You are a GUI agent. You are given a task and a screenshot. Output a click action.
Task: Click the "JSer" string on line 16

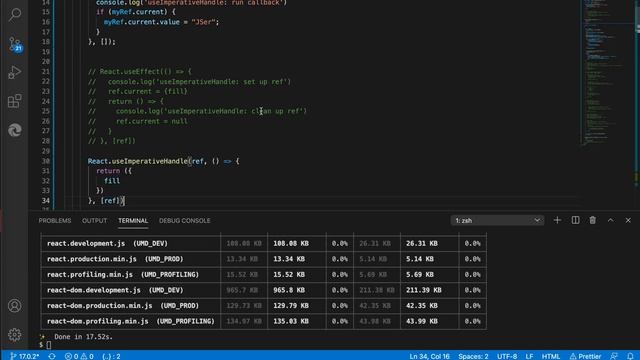tap(203, 22)
